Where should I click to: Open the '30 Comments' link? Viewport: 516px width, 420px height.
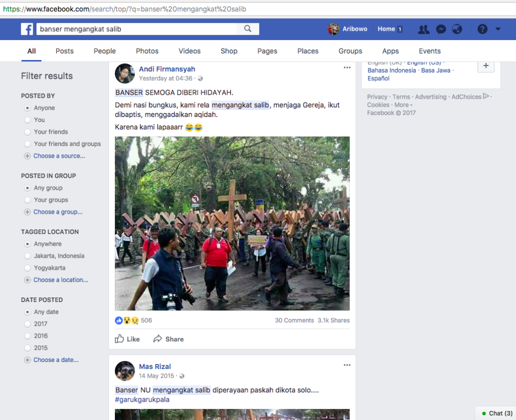[x=293, y=320]
